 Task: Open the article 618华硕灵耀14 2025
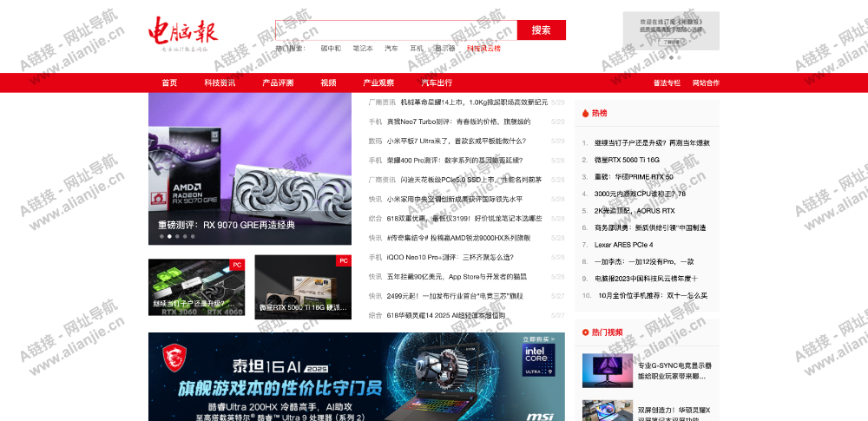click(445, 315)
